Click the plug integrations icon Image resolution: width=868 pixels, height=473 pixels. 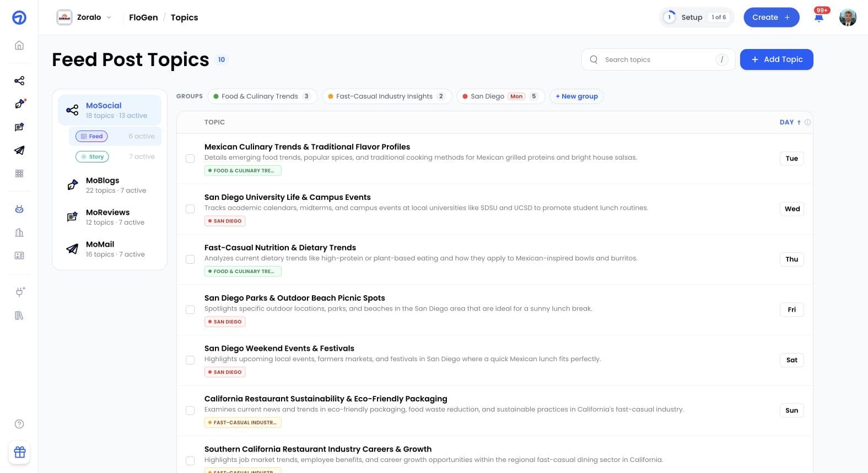[19, 292]
